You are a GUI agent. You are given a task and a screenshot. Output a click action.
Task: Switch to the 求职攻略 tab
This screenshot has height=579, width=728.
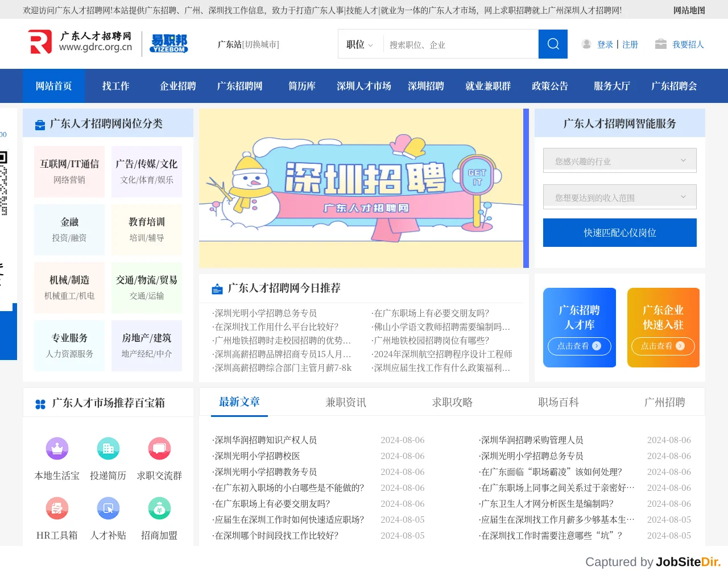452,403
